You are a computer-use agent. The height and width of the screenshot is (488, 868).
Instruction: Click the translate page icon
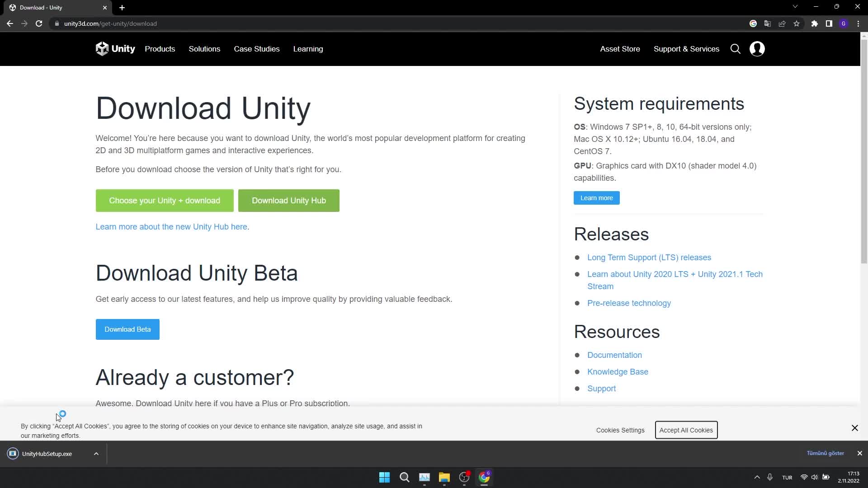[x=768, y=23]
